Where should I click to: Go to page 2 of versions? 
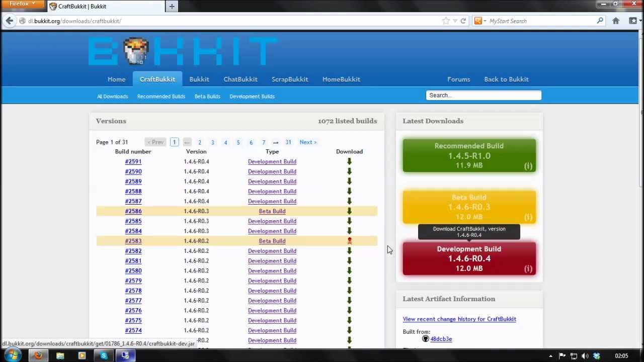click(200, 142)
